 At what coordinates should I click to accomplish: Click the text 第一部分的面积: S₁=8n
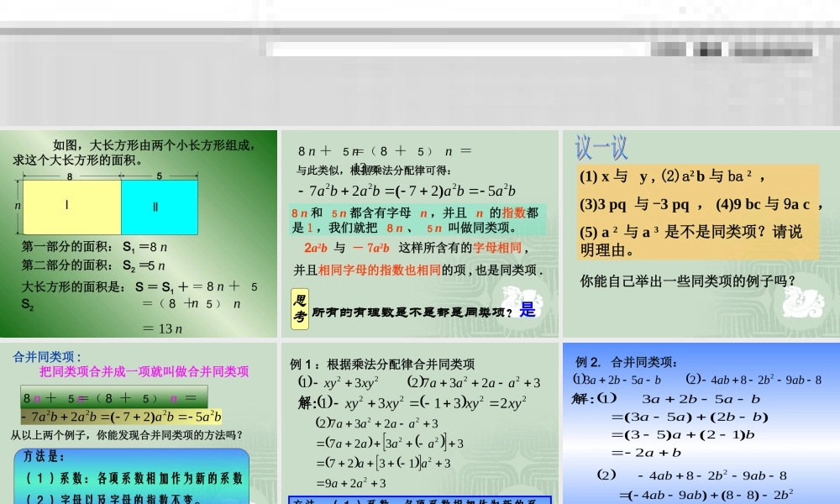(94, 247)
